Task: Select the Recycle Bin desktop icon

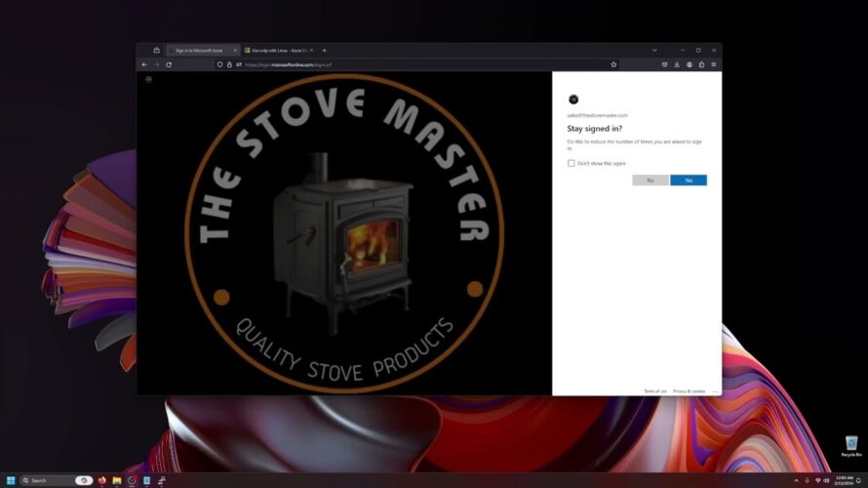Action: pos(851,446)
